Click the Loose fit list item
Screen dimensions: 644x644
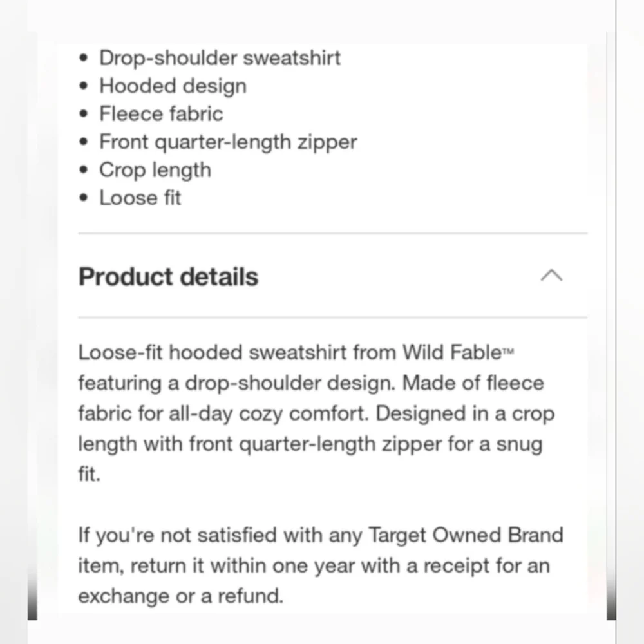pos(140,198)
